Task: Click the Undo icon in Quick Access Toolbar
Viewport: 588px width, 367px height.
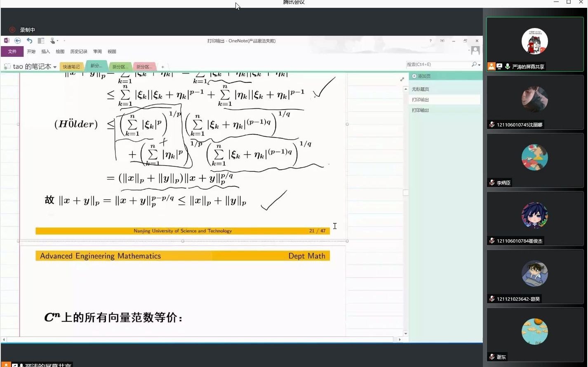Action: point(29,40)
